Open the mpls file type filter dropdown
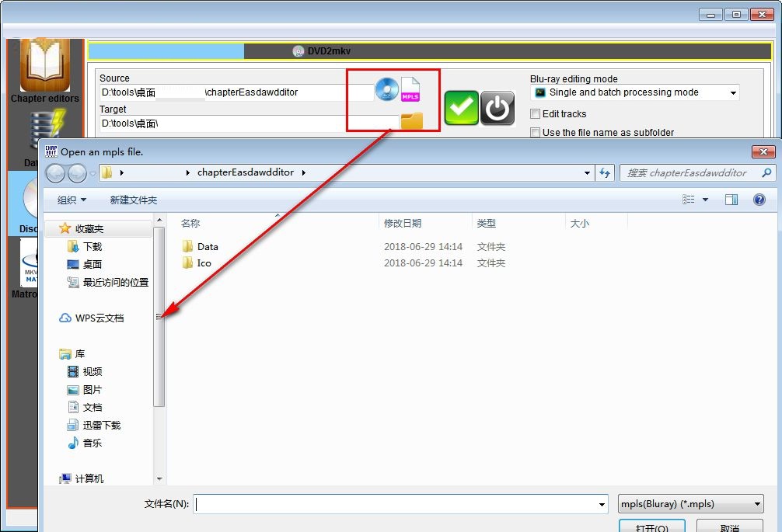 pyautogui.click(x=690, y=504)
